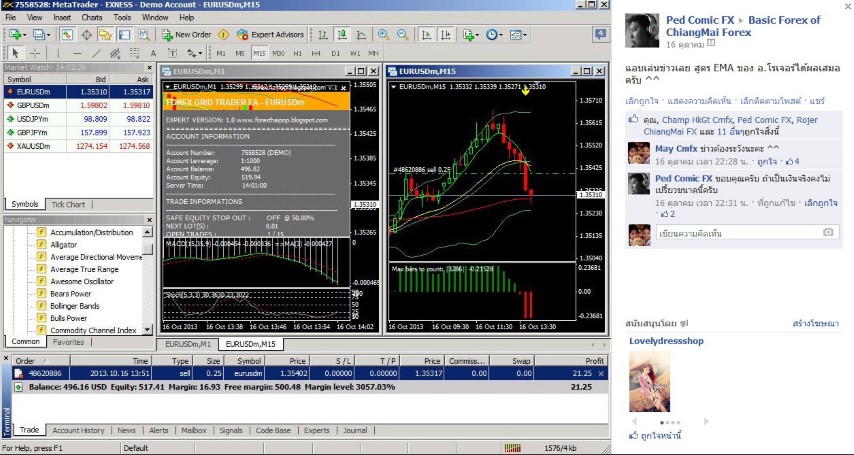The width and height of the screenshot is (854, 455).
Task: Click the Thai comment input field
Action: (748, 233)
